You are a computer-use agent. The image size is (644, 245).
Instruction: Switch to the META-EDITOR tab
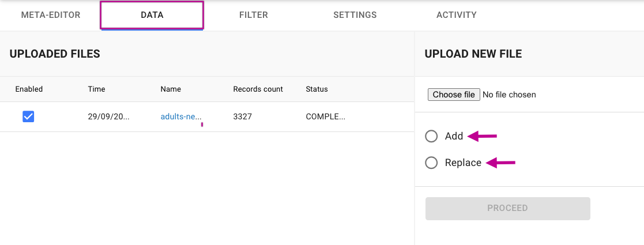click(x=51, y=15)
